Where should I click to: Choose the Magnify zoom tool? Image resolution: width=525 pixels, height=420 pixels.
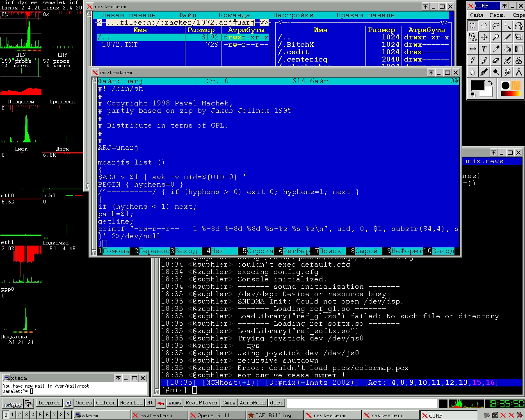496,37
